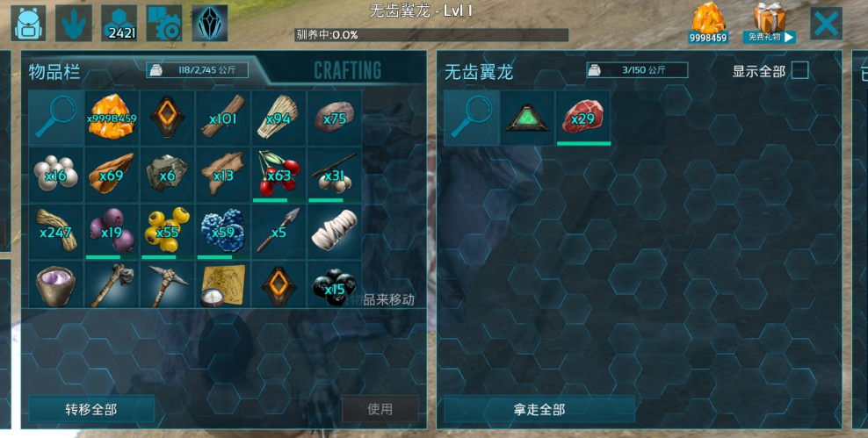868x438 pixels.
Task: Select the raw meat stack x29
Action: tap(583, 118)
